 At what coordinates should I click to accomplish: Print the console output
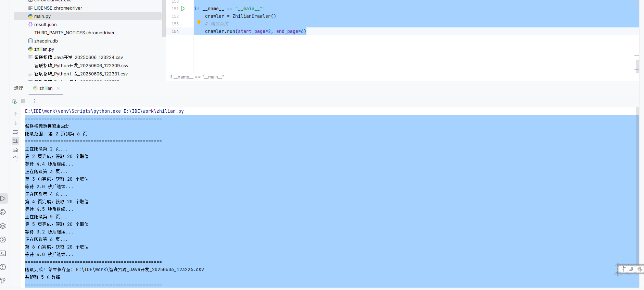coord(15,150)
